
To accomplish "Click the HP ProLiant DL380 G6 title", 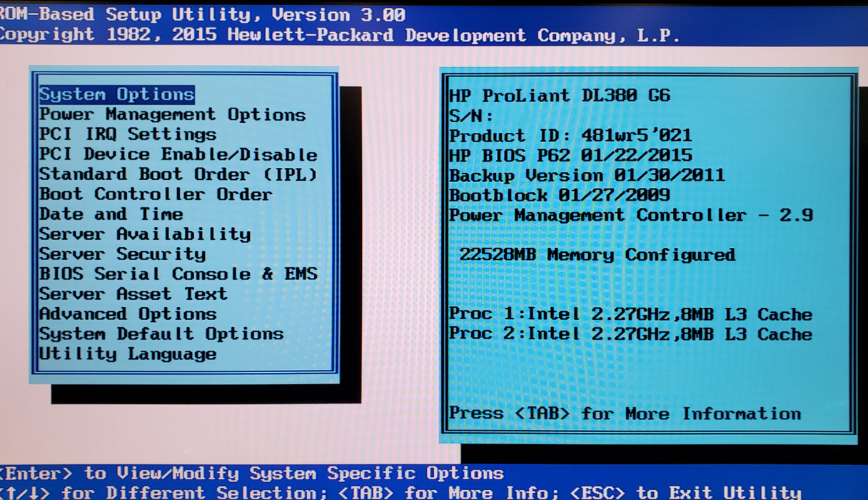I will (560, 96).
